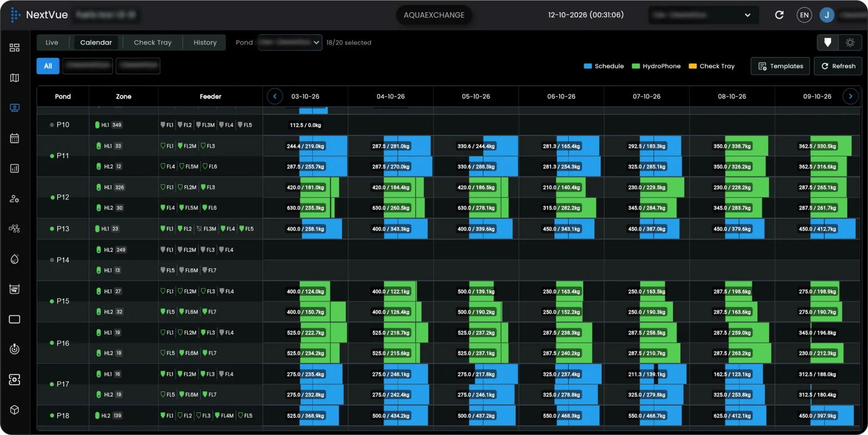868x435 pixels.
Task: Click the NextVue logo
Action: pyautogui.click(x=39, y=15)
